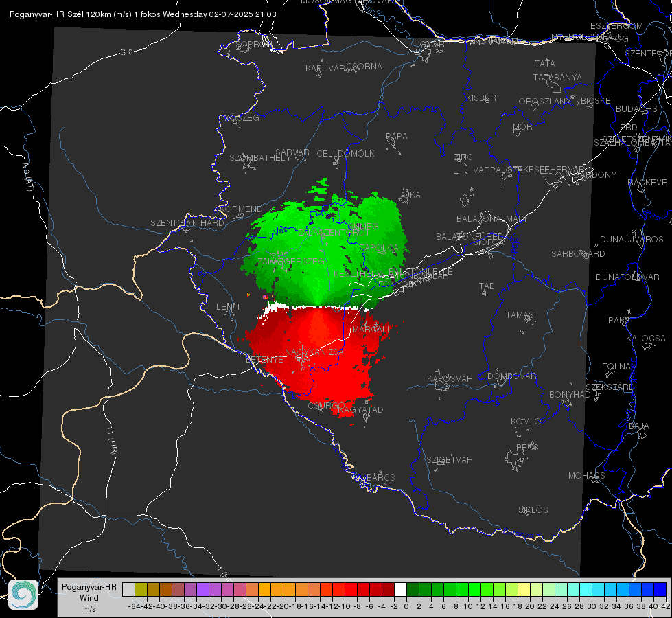Click the TOLNA city label
The height and width of the screenshot is (618, 672).
click(616, 367)
